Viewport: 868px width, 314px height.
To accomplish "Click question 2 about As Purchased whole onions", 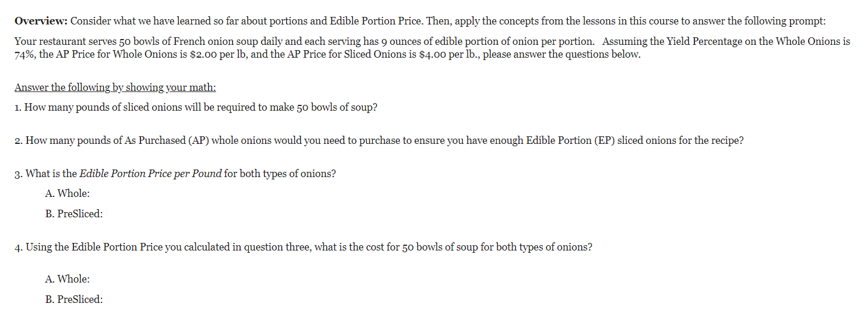I will point(379,141).
